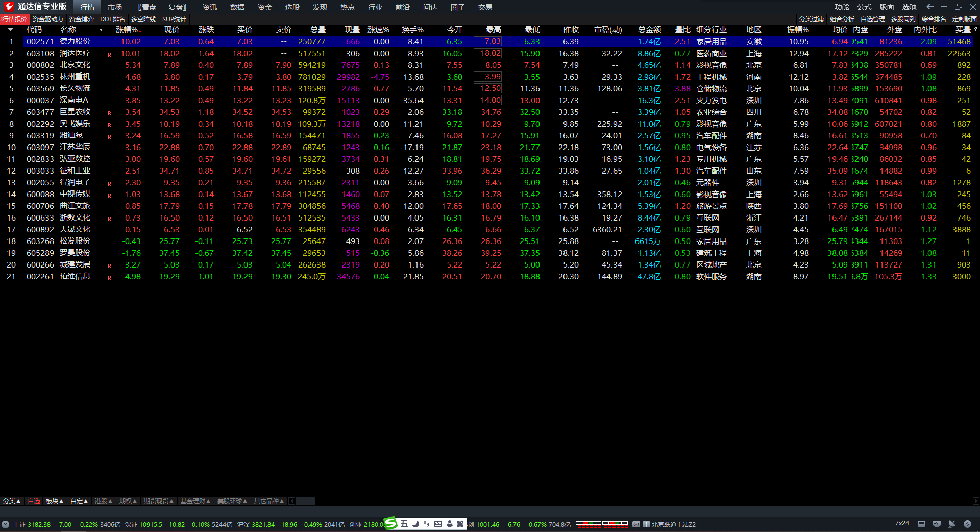Expand the 分类 category dropdown tab

pos(12,501)
